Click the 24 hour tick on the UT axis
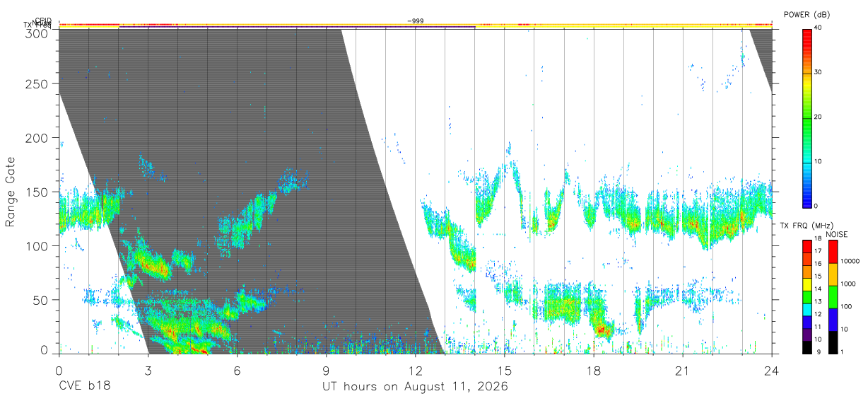The image size is (868, 401). [771, 371]
